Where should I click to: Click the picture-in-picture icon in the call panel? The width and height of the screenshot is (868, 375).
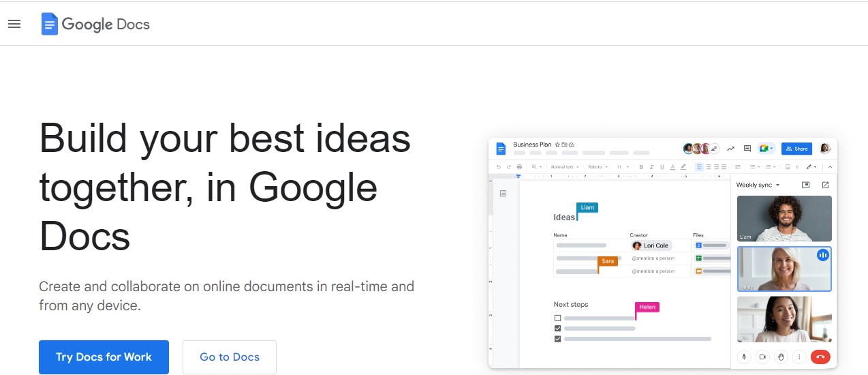click(805, 185)
